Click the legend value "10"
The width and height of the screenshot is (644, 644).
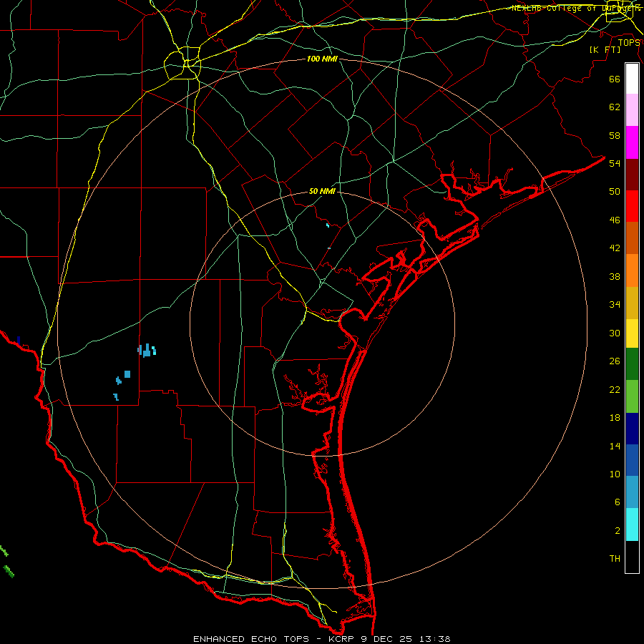[615, 474]
